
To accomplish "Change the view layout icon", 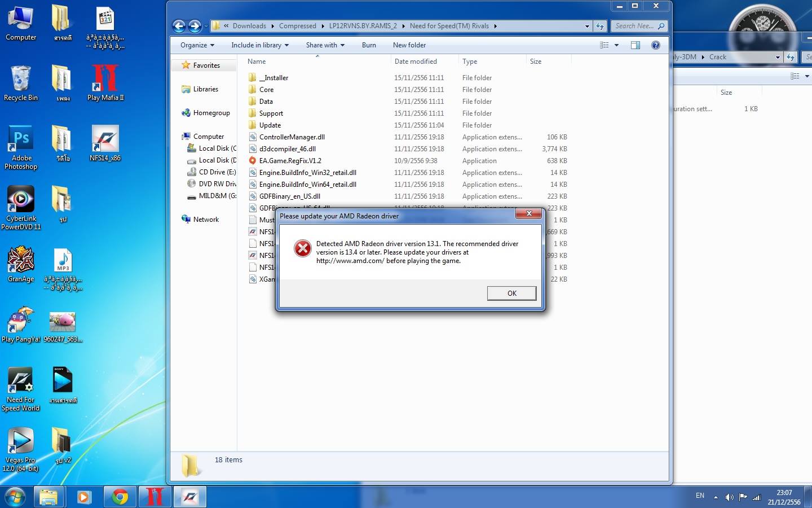I will point(604,45).
